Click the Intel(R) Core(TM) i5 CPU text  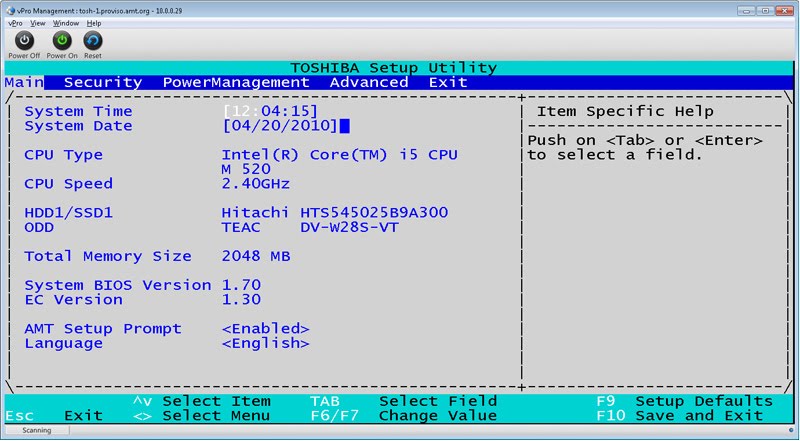[x=339, y=155]
